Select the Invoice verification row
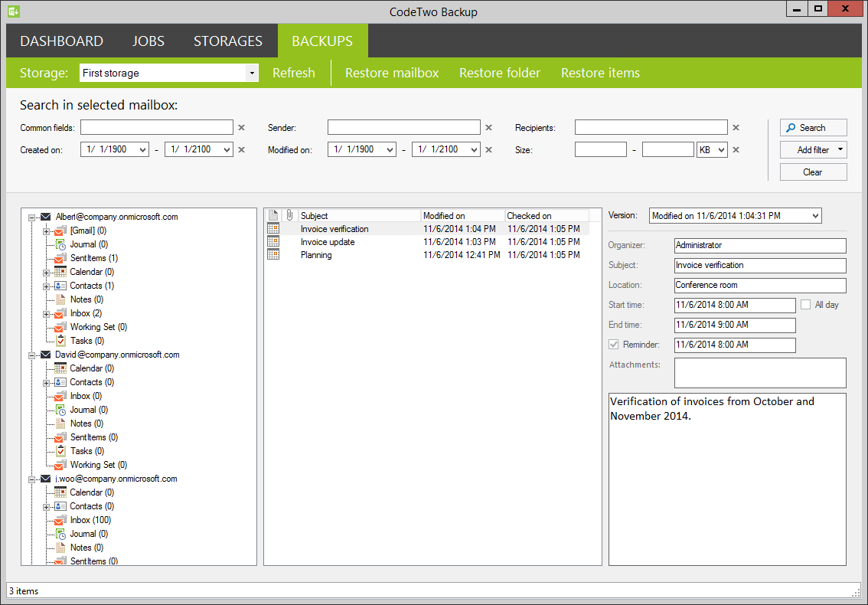Screen dimensions: 868x605 pos(427,229)
